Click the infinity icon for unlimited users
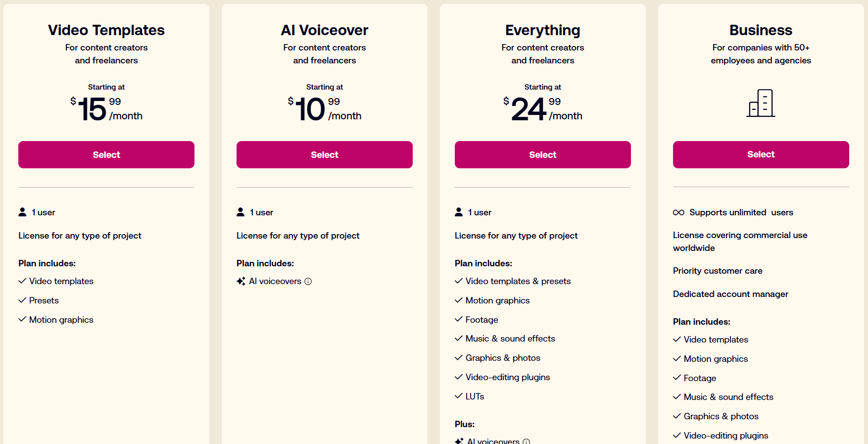This screenshot has width=868, height=444. point(678,212)
